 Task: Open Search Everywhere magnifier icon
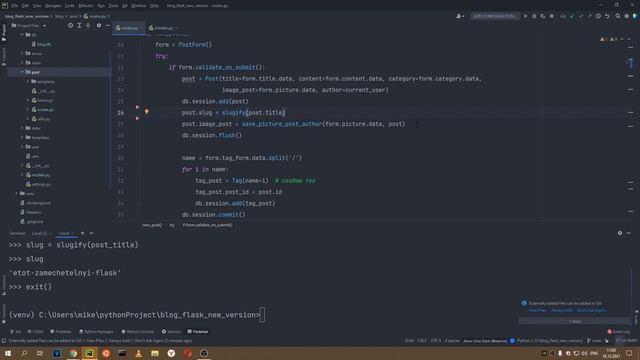(618, 16)
